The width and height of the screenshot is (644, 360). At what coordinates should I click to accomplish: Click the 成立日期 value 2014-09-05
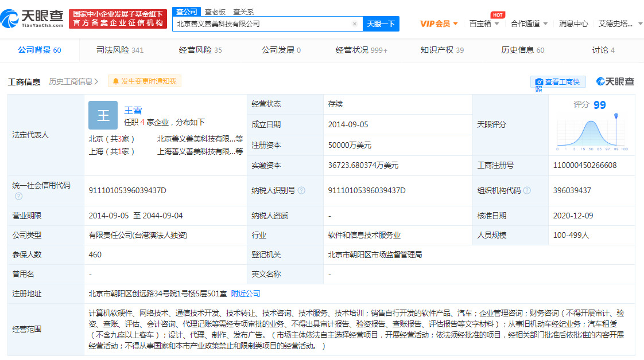coord(348,124)
